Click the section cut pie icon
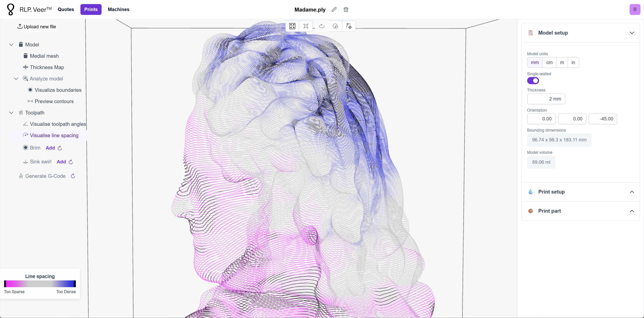644x318 pixels. click(x=335, y=26)
